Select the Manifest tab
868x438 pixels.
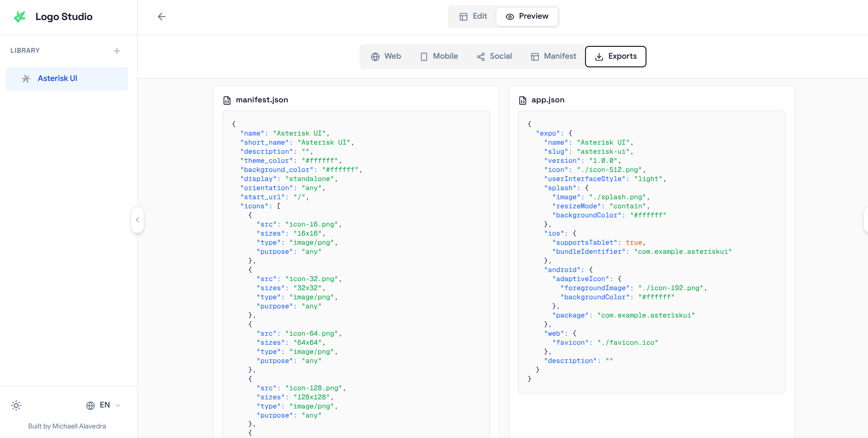coord(553,56)
